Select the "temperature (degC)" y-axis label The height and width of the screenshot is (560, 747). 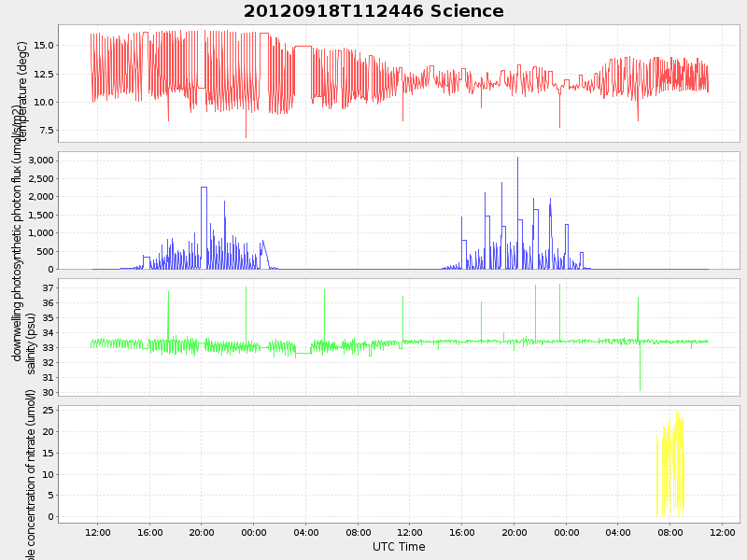click(x=21, y=91)
